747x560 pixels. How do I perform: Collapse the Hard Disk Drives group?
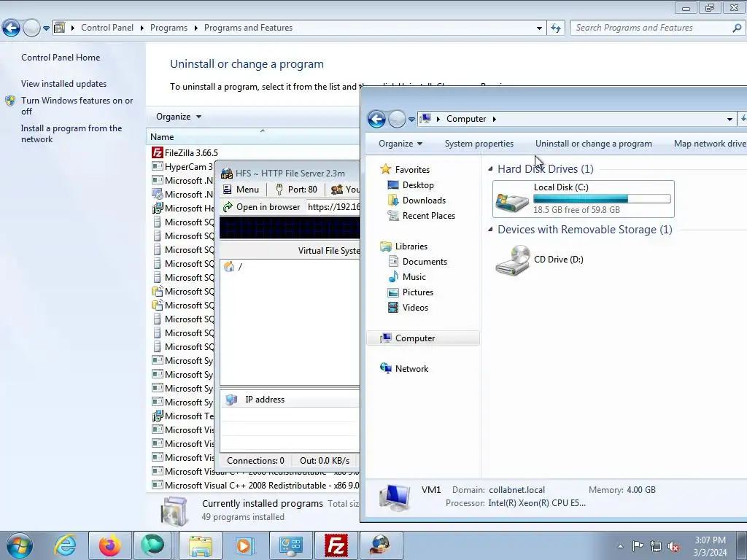click(x=491, y=168)
